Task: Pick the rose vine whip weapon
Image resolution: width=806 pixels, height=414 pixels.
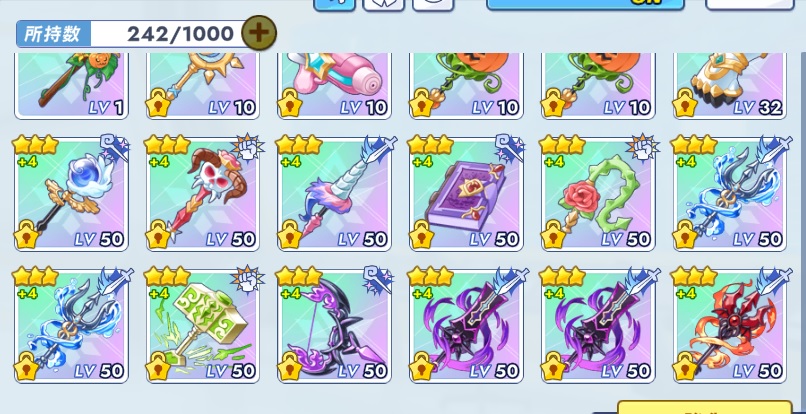Action: (x=598, y=194)
